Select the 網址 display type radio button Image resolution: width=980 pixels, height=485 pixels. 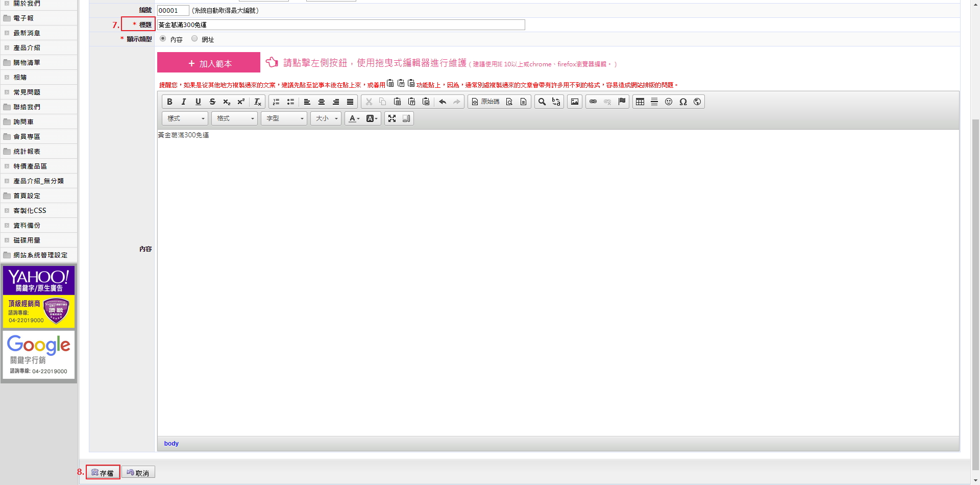[x=194, y=39]
